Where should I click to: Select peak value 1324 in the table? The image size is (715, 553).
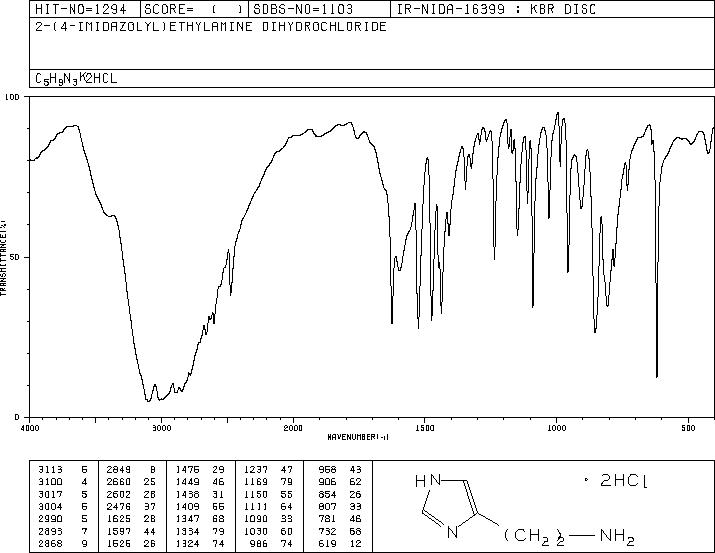[187, 543]
